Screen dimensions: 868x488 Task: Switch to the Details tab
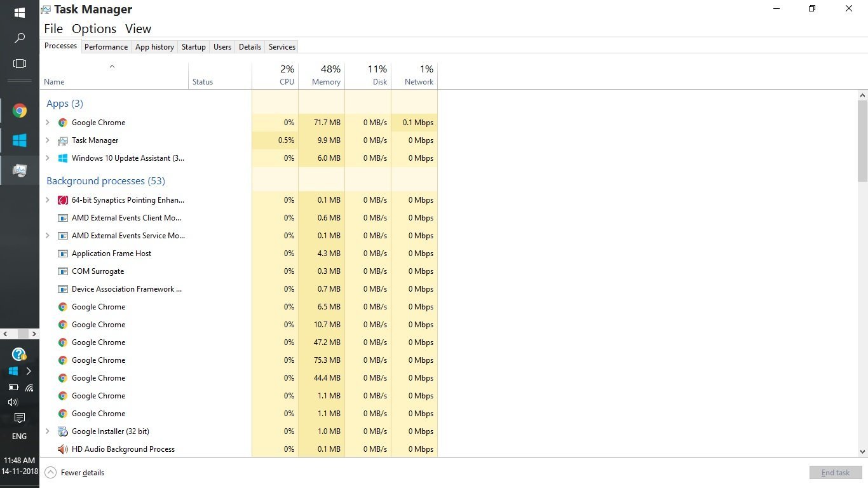250,47
